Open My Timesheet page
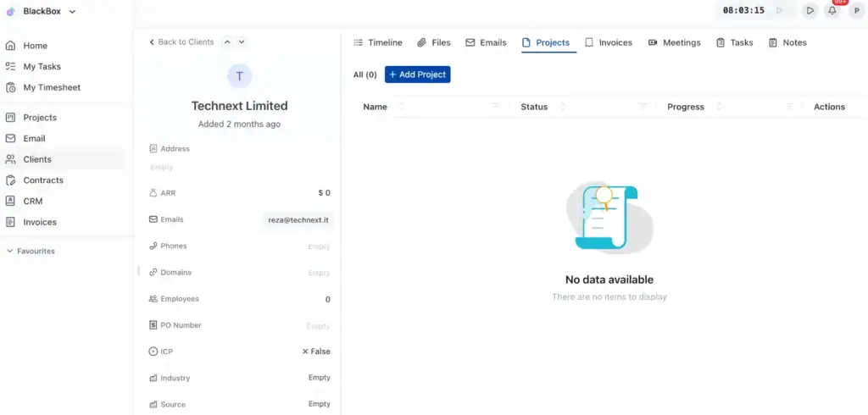This screenshot has height=415, width=868. tap(52, 87)
